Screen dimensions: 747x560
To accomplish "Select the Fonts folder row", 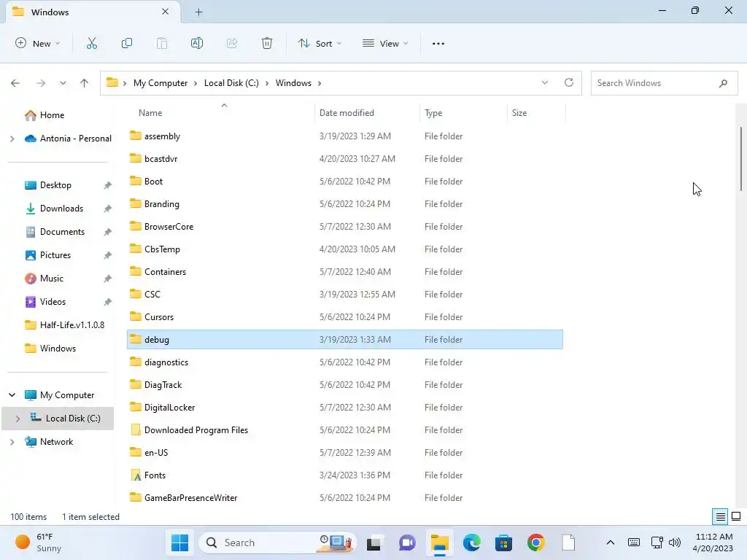I will (345, 475).
